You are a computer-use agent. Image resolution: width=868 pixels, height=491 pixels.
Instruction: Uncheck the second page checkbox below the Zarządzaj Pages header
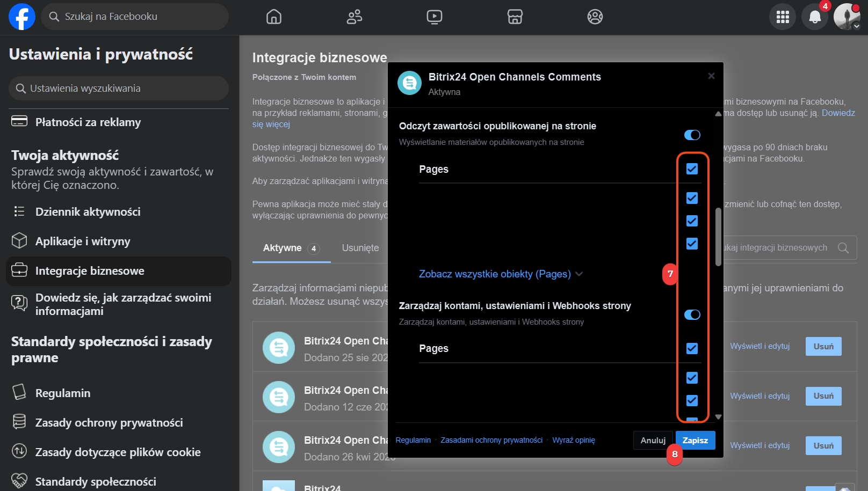coord(692,401)
